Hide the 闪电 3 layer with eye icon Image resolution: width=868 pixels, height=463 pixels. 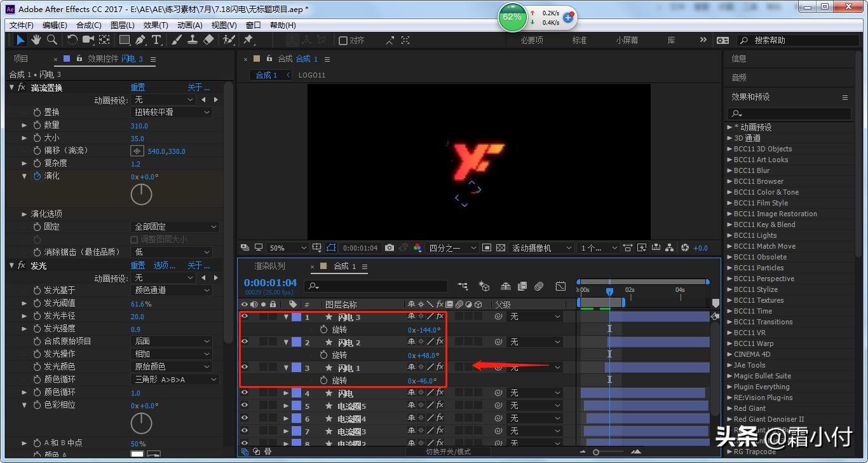(245, 316)
